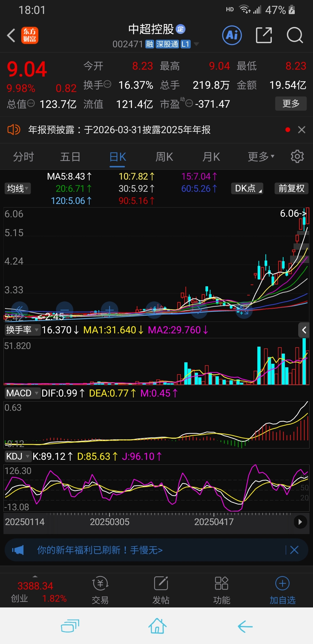Tap the speaker announcement icon

point(14,130)
